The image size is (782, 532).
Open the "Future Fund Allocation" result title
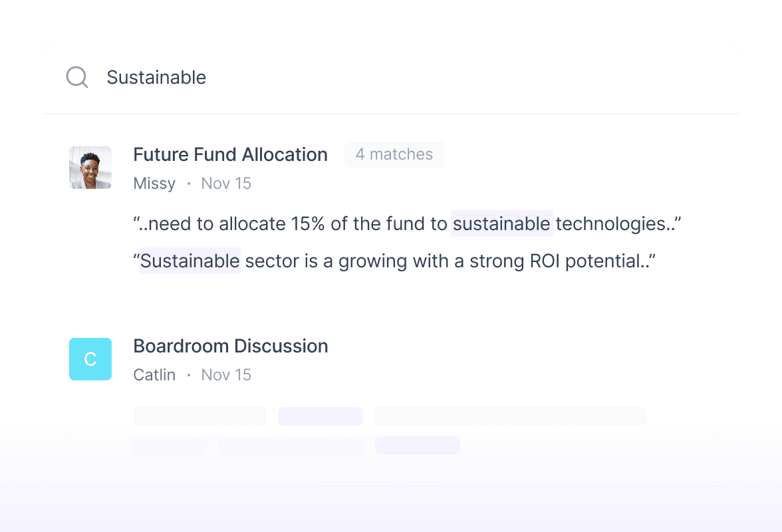click(x=230, y=154)
